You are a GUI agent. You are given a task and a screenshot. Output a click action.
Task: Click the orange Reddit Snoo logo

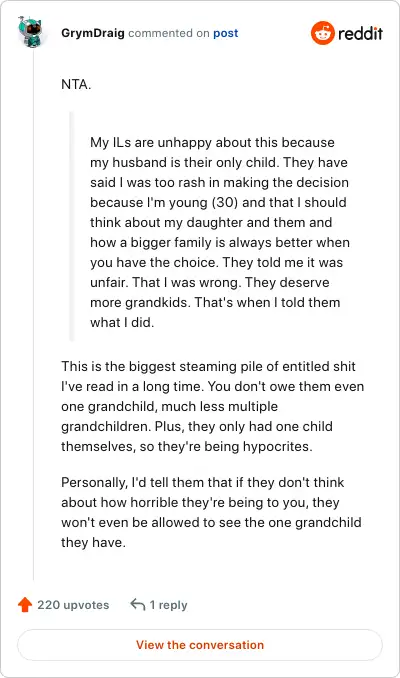tap(323, 33)
